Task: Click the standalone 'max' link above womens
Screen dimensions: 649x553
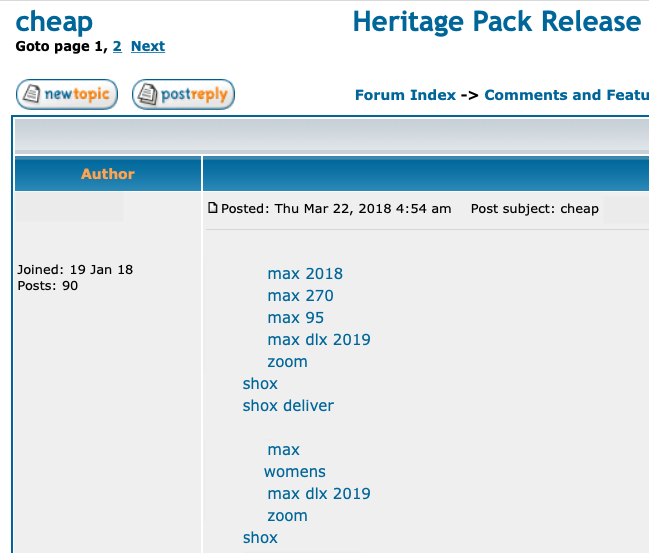Action: [283, 449]
